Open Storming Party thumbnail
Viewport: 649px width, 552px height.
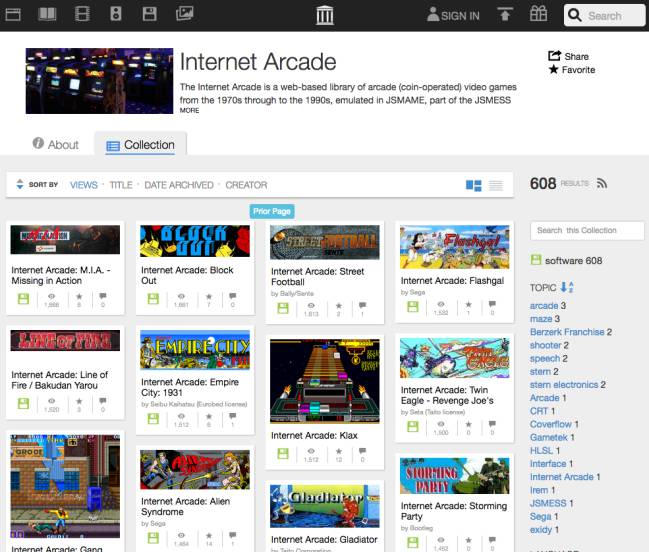tap(454, 475)
